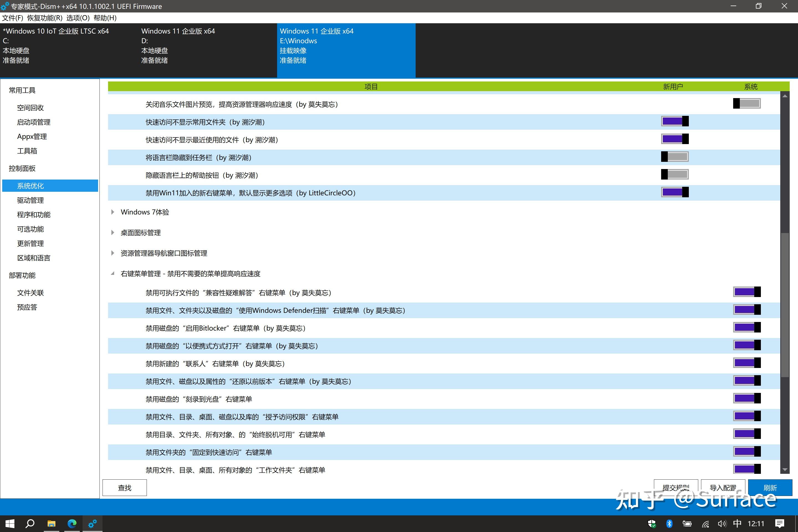The height and width of the screenshot is (532, 798).
Task: Open the 文件(F) menu
Action: click(12, 18)
